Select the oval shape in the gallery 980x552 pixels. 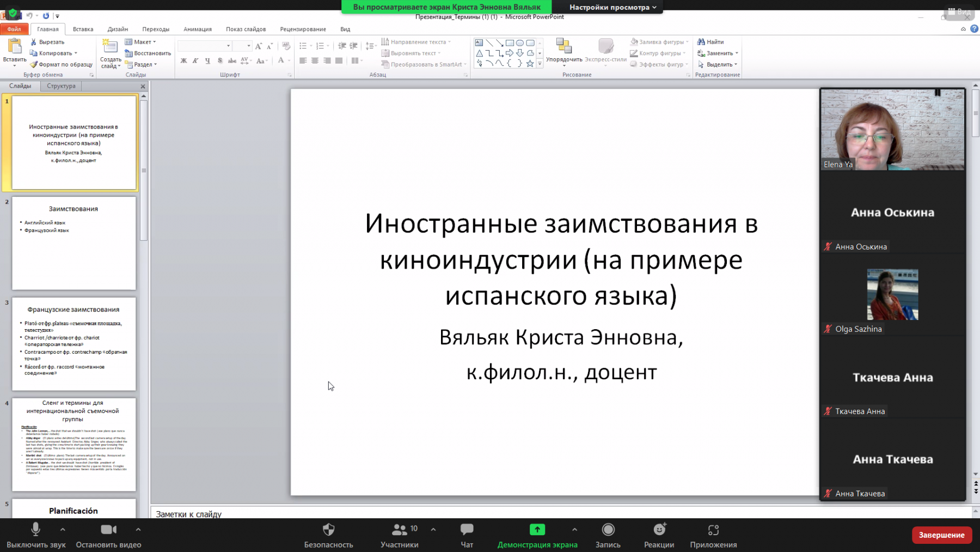coord(520,43)
